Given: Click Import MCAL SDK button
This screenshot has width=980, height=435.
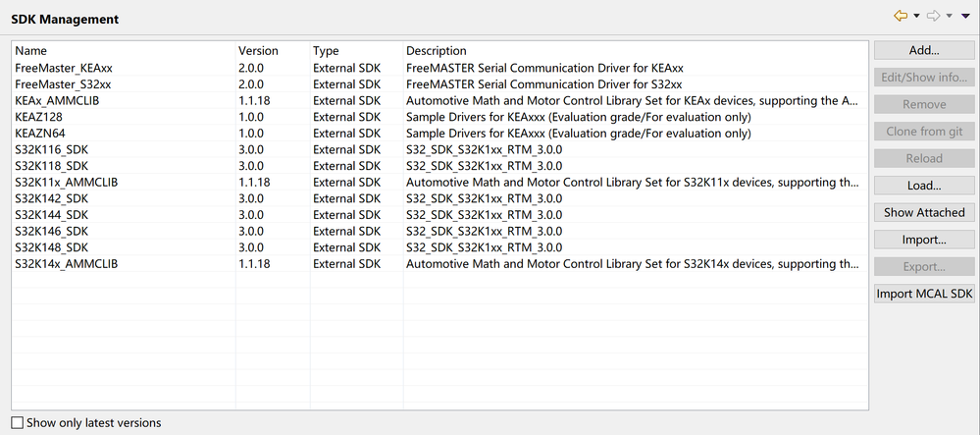Looking at the screenshot, I should pos(924,293).
